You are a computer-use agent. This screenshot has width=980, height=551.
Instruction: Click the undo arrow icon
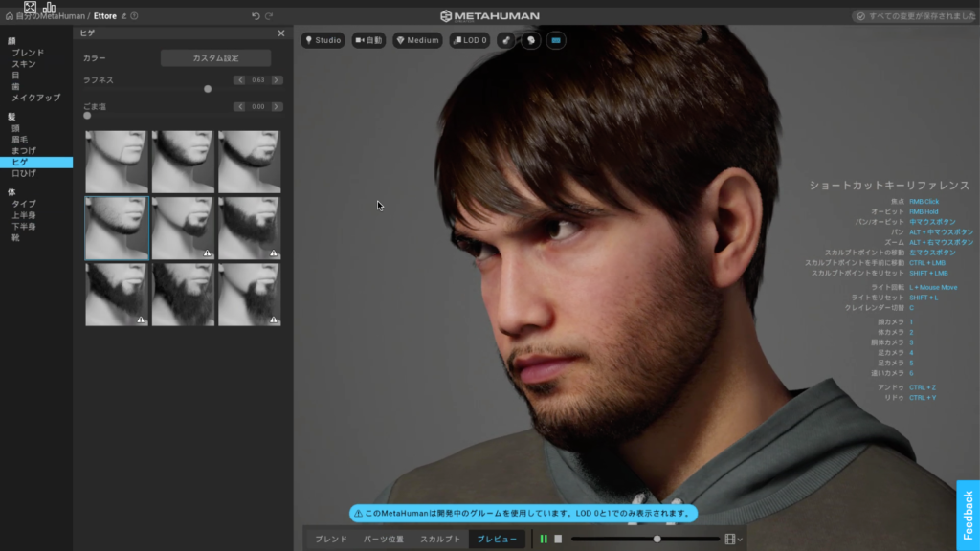tap(256, 16)
